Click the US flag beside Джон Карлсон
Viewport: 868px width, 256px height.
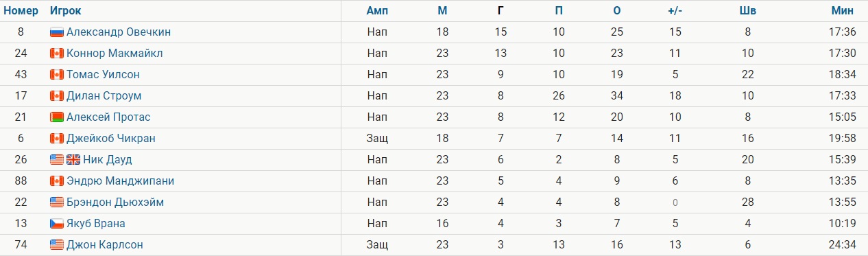click(57, 245)
